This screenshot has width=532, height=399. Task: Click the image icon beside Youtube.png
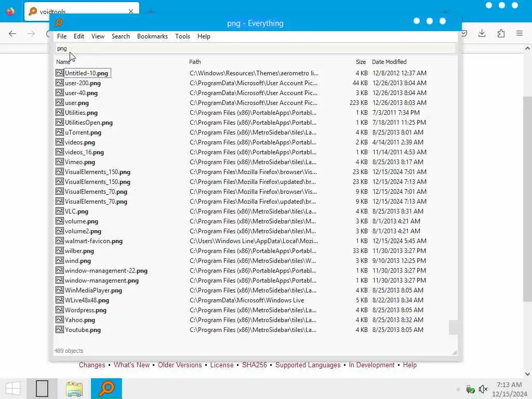pyautogui.click(x=60, y=329)
